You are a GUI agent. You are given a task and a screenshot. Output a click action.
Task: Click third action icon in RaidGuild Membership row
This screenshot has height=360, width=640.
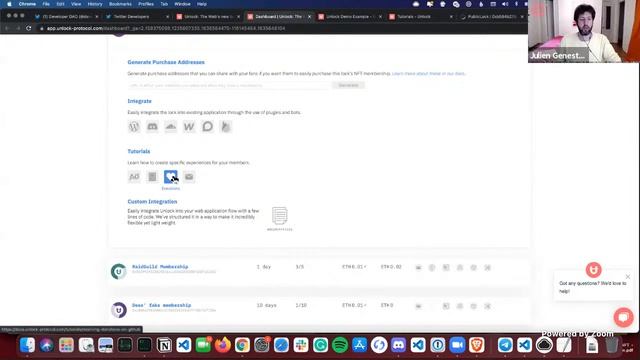[x=446, y=268]
